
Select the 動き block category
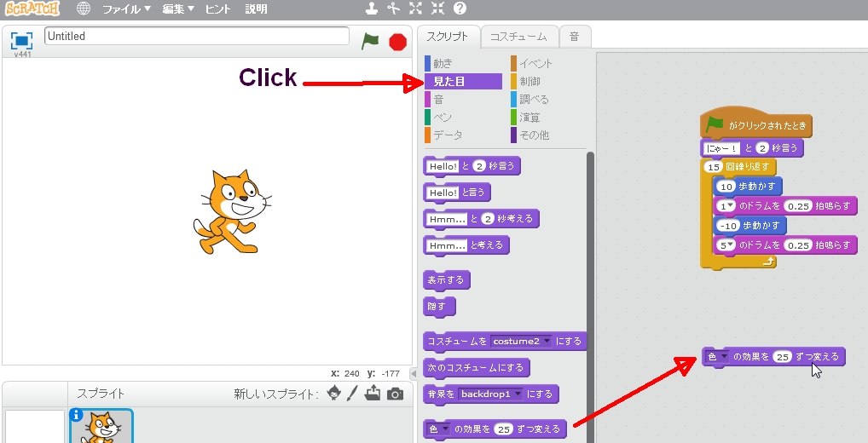coord(463,64)
